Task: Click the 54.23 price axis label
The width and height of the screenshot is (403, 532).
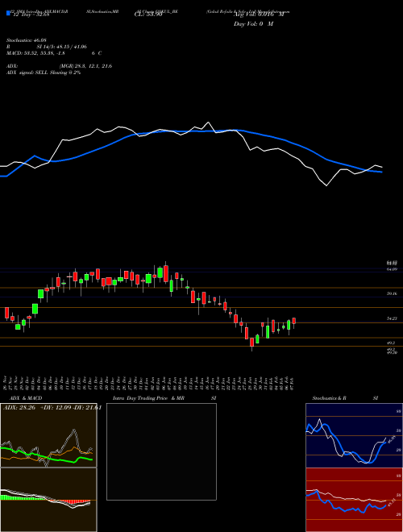Action: pos(392,318)
